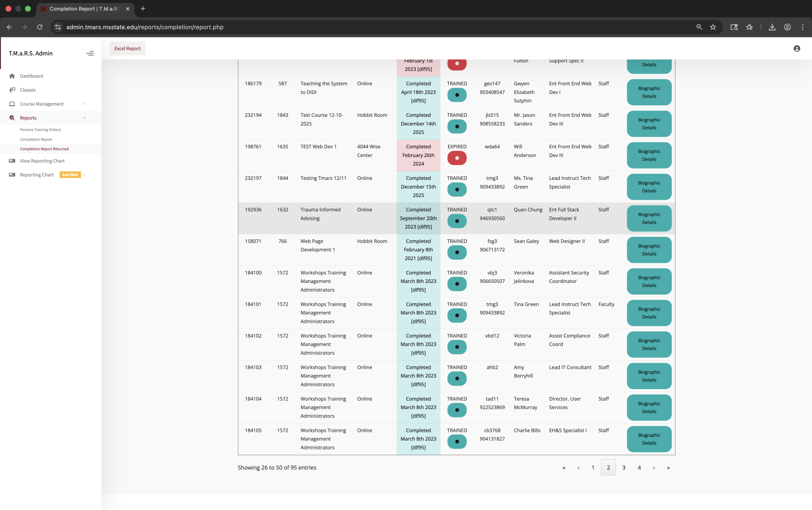Viewport: 812px width, 510px height.
Task: Click the user account icon above Excel Report
Action: [x=796, y=48]
